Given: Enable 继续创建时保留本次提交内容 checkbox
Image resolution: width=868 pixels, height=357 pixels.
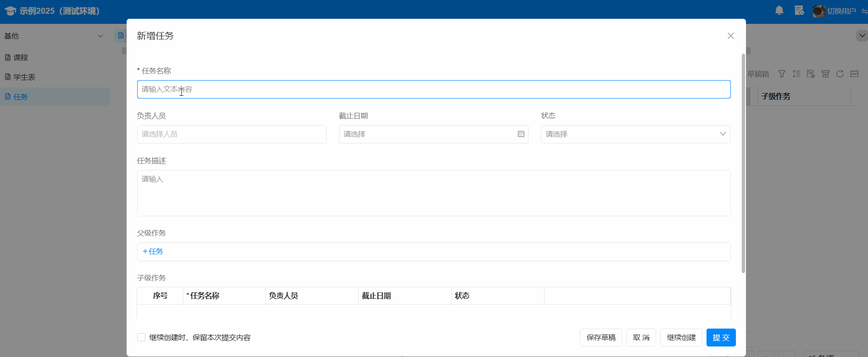Looking at the screenshot, I should click(x=141, y=337).
